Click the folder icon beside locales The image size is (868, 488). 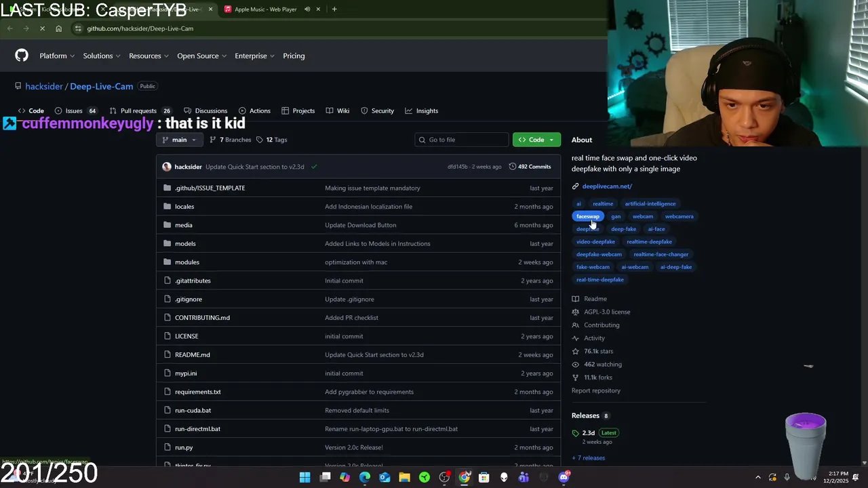tap(167, 207)
